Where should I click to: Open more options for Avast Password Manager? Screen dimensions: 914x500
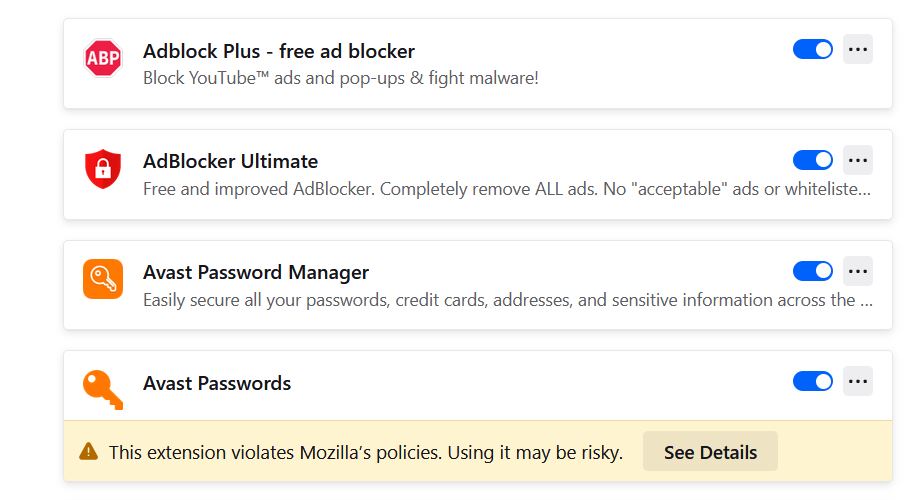pyautogui.click(x=858, y=271)
